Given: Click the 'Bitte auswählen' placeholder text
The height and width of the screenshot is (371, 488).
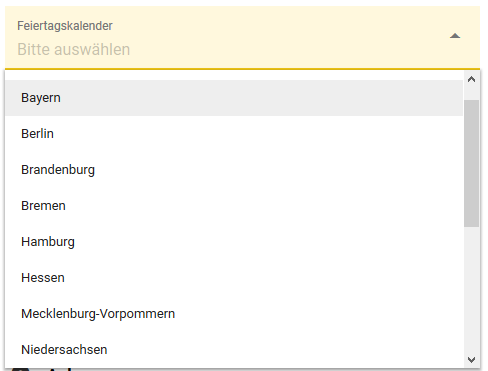Looking at the screenshot, I should [74, 49].
